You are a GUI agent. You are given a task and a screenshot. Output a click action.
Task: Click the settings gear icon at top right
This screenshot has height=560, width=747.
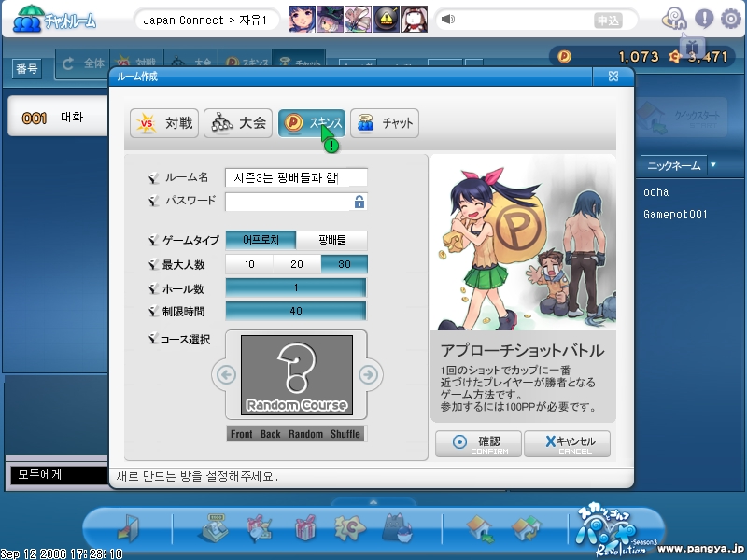(x=730, y=18)
